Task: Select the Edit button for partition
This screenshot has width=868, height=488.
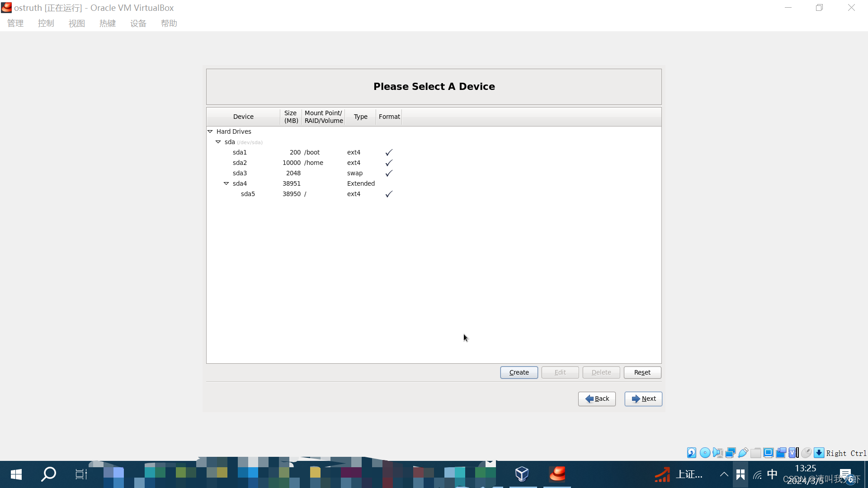Action: pos(561,372)
